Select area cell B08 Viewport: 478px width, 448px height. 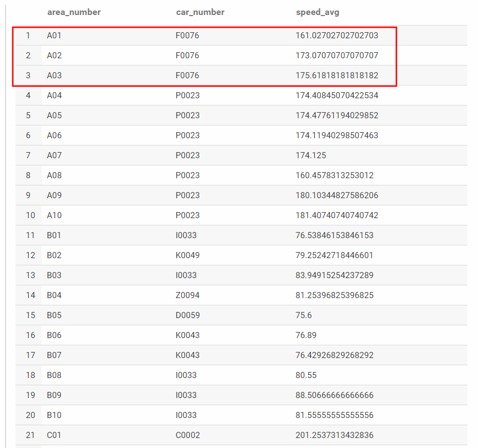(54, 375)
